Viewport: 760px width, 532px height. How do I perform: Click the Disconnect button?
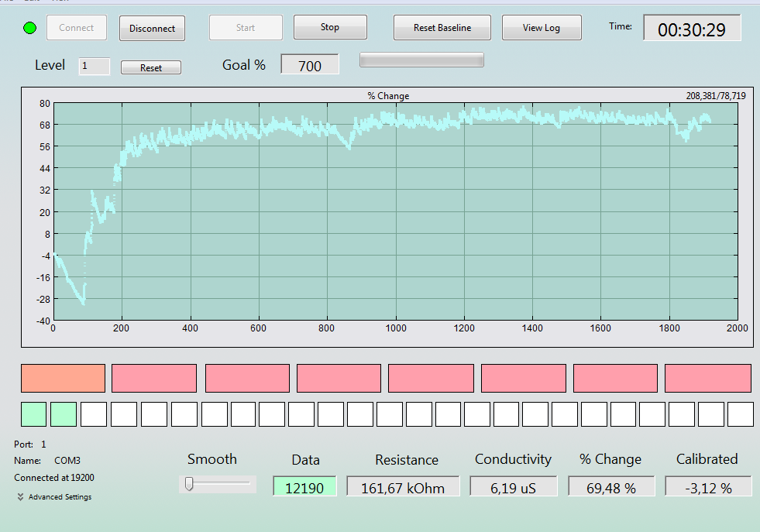pyautogui.click(x=152, y=28)
